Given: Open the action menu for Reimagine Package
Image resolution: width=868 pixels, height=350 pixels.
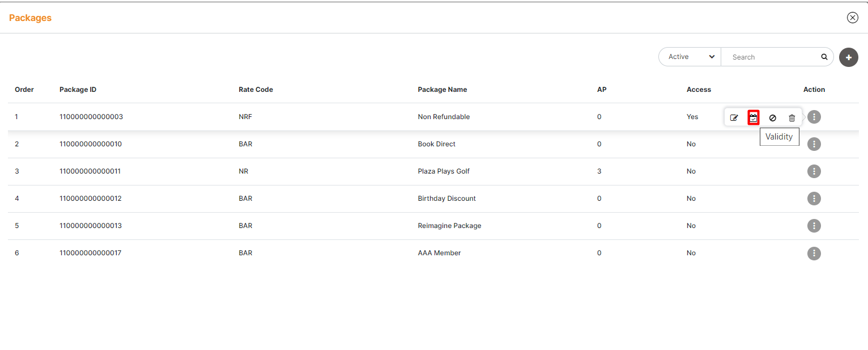Looking at the screenshot, I should click(x=814, y=226).
